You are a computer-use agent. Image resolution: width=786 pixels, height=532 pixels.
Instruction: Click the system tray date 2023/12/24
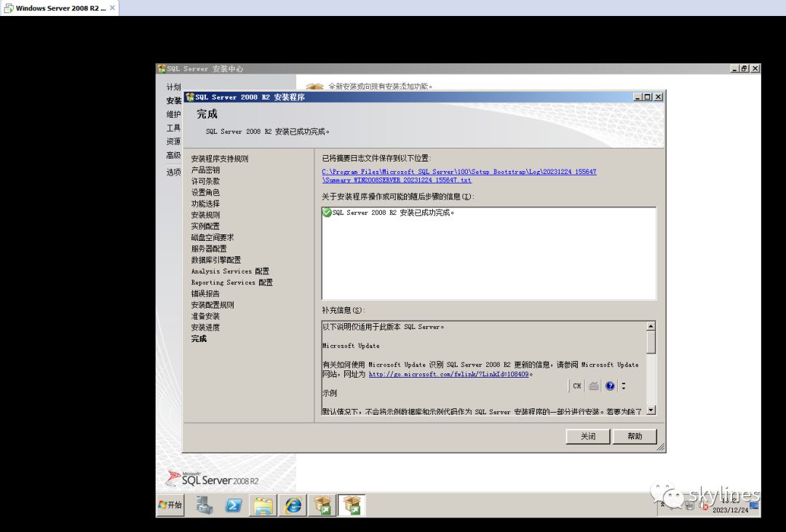730,510
